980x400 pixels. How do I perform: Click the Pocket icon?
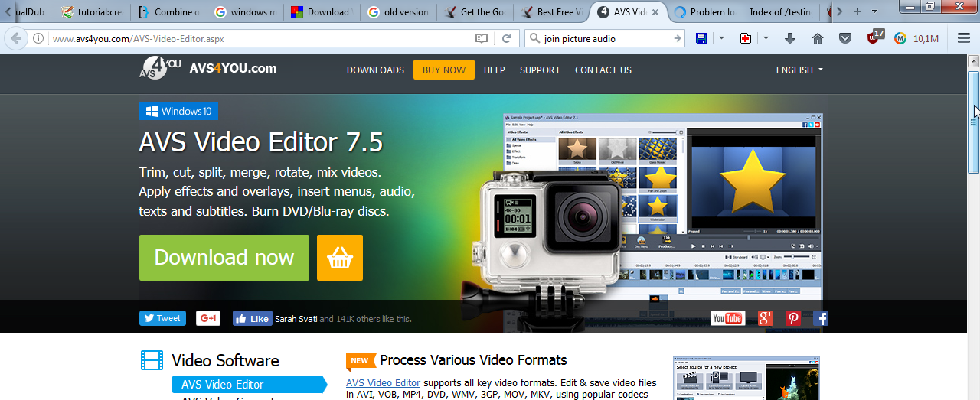(x=844, y=38)
